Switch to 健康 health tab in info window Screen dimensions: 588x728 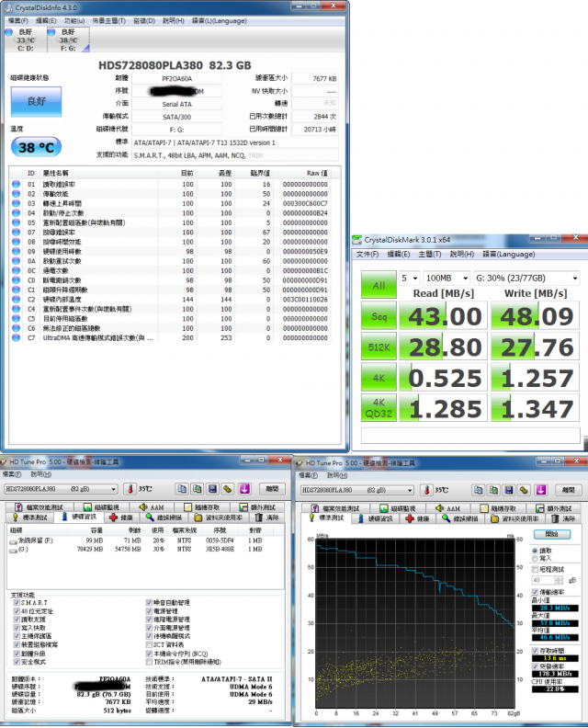point(120,518)
